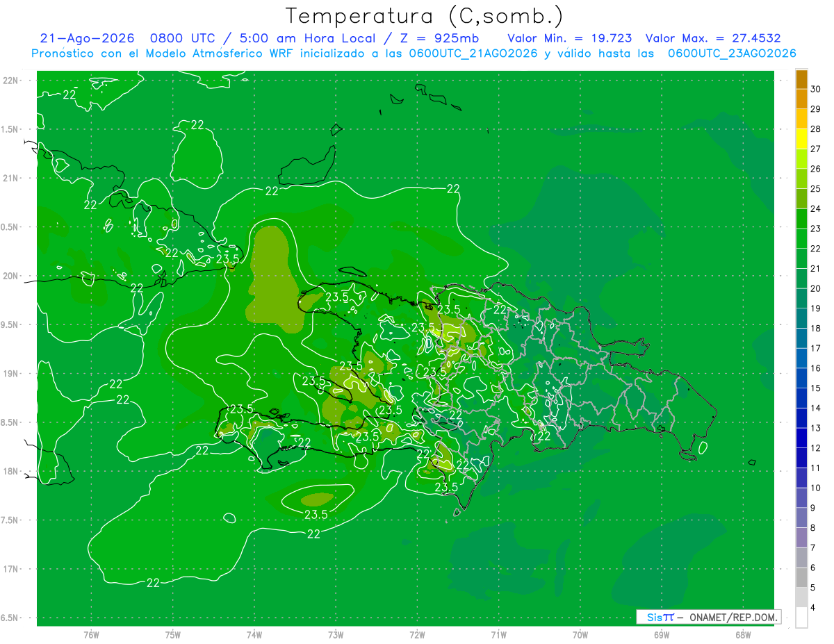Click the color scale label 4
Screen dimensions: 834x644
click(813, 608)
